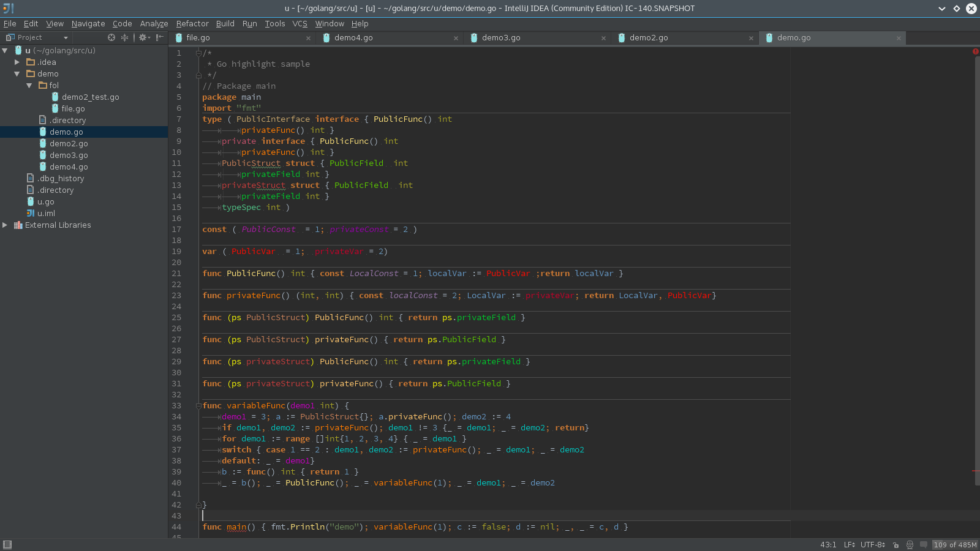Maximize the IntelliJ IDEA window
Image resolution: width=980 pixels, height=551 pixels.
pos(957,9)
